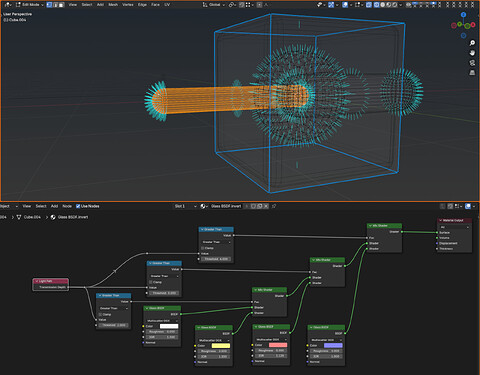The height and width of the screenshot is (375, 480).
Task: Select the Light Path node header
Action: coord(51,281)
